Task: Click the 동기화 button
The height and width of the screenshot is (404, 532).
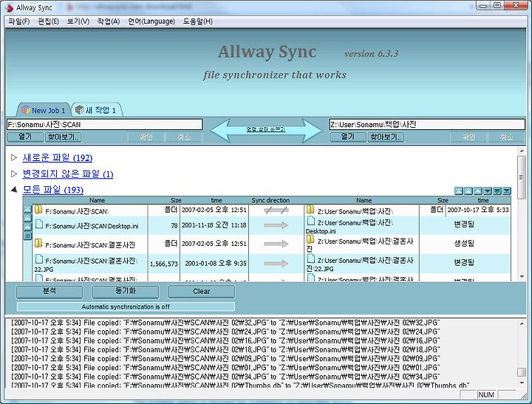Action: click(126, 292)
